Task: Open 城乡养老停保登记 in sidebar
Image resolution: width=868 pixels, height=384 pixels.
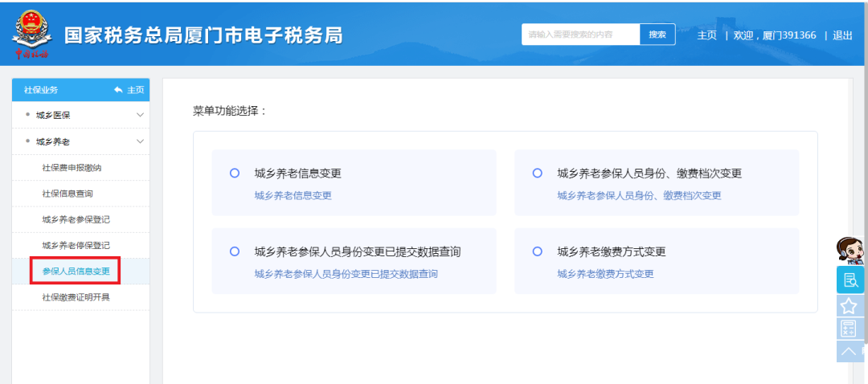Action: point(76,245)
